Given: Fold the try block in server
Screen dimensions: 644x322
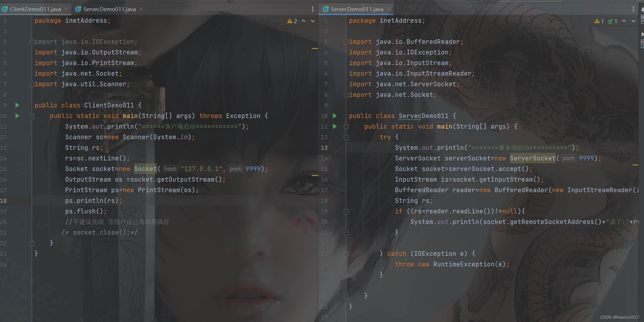Looking at the screenshot, I should click(x=346, y=137).
